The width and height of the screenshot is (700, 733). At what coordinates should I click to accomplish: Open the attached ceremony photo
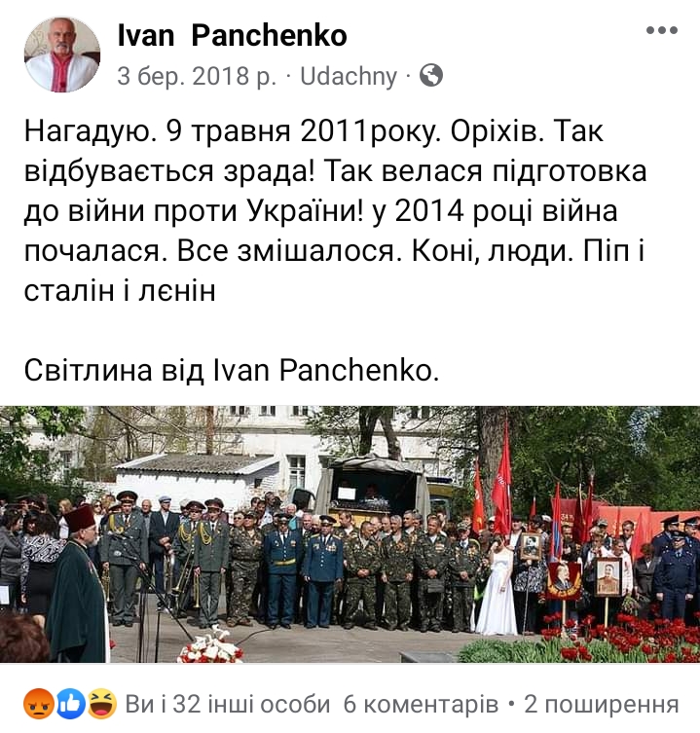350,533
